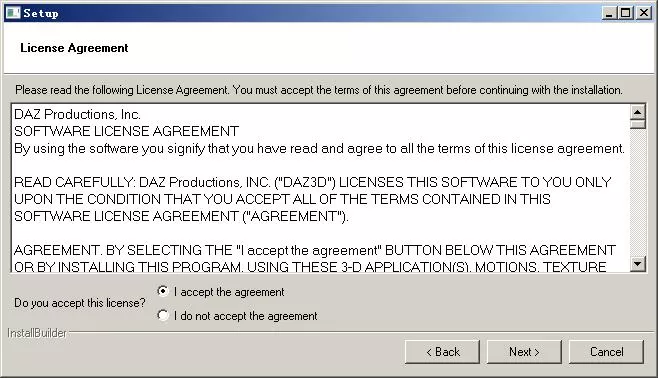Minimize the Setup window
Viewport: 658px width, 378px height.
[609, 13]
